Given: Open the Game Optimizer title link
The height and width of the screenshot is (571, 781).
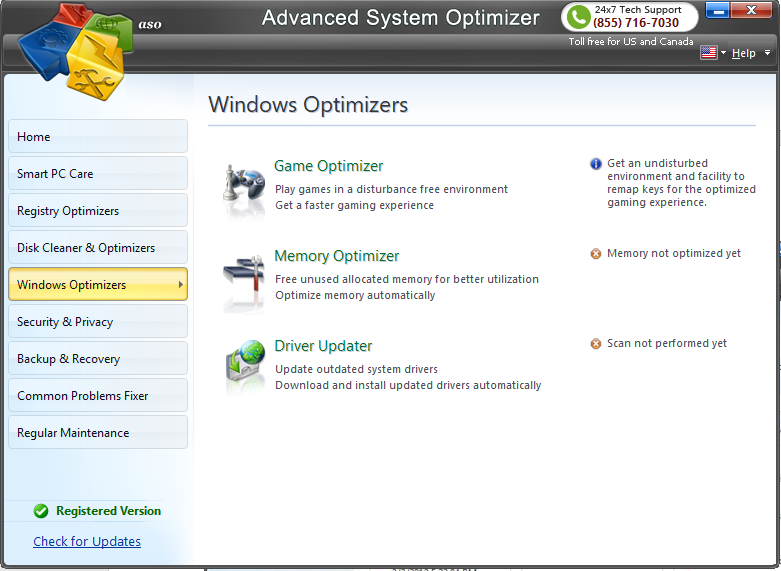Looking at the screenshot, I should point(328,166).
